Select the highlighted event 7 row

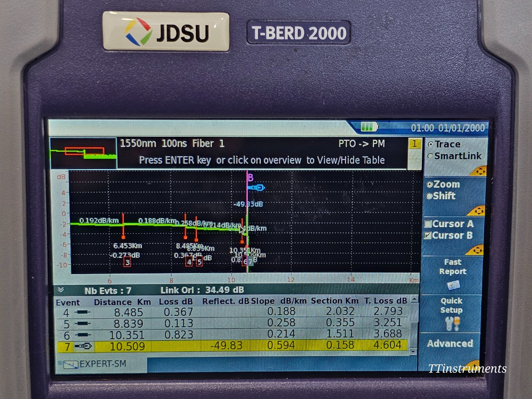click(x=233, y=346)
